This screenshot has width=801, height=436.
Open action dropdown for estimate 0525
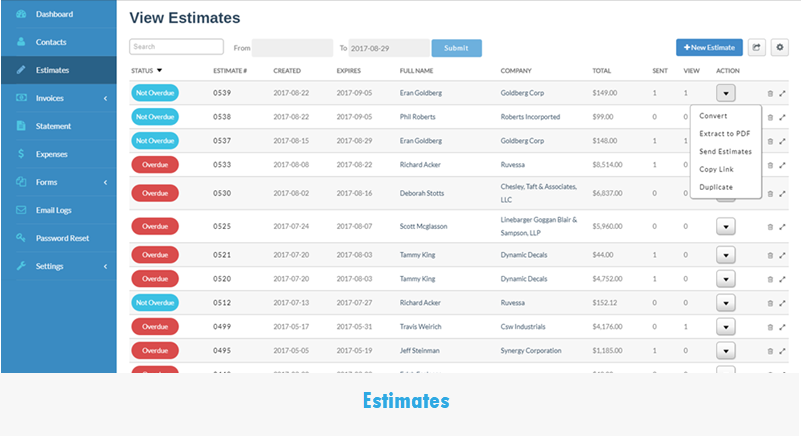(725, 226)
